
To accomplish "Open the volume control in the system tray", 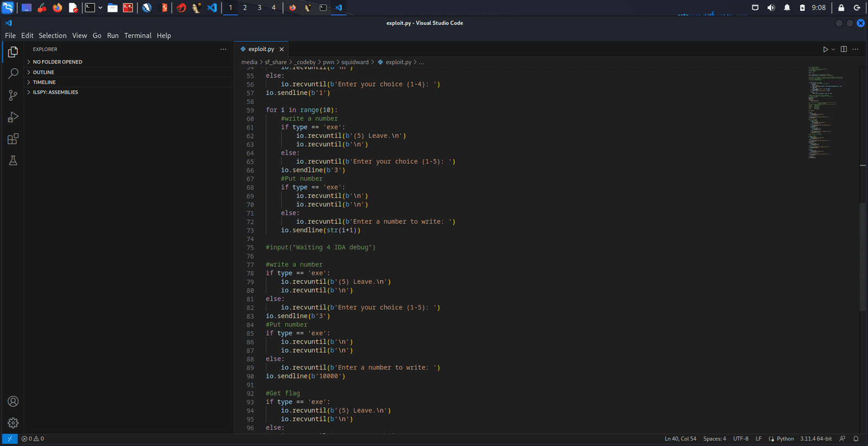I will [771, 8].
